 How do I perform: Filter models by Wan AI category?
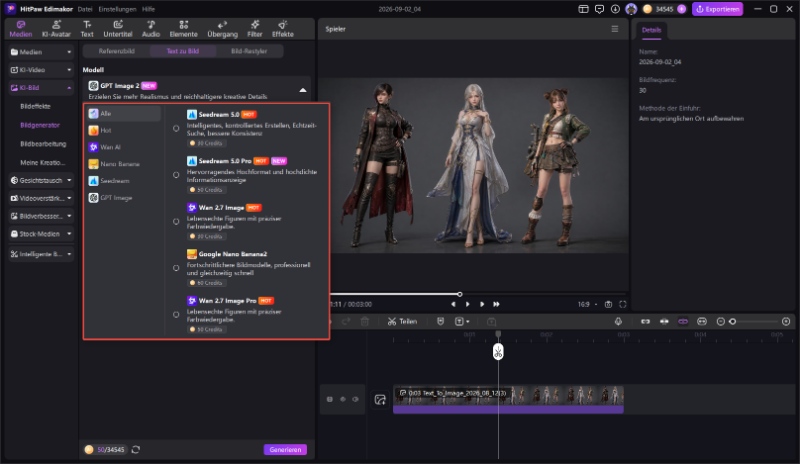(123, 147)
